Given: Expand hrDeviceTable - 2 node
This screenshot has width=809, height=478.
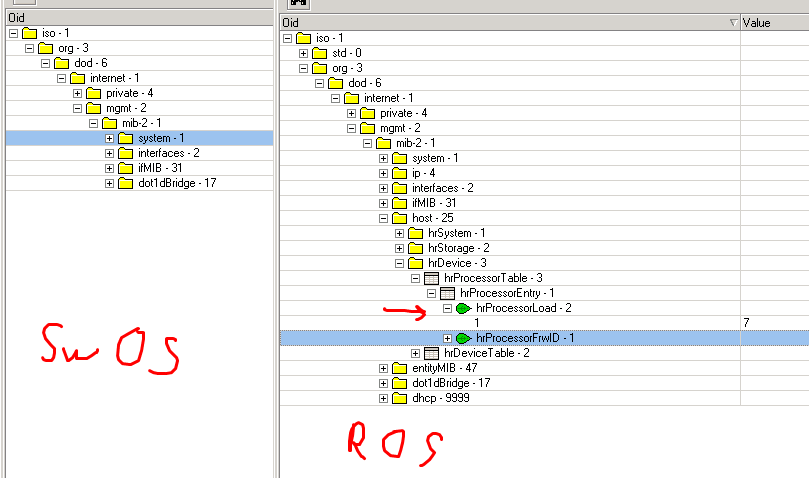Looking at the screenshot, I should (415, 354).
